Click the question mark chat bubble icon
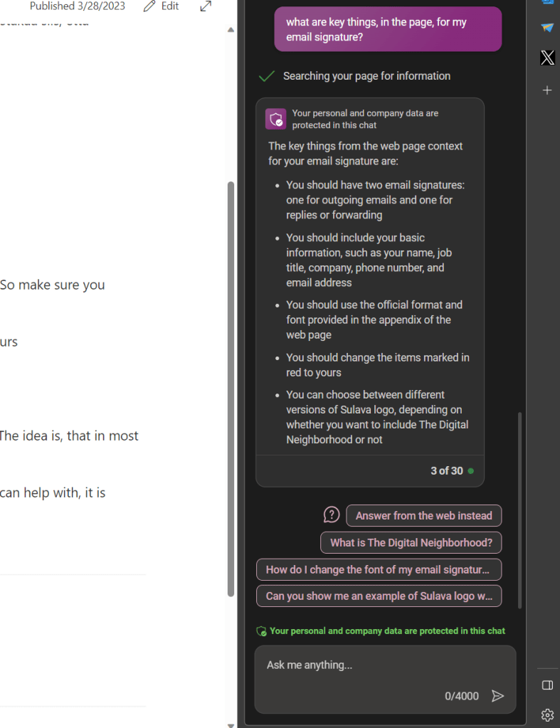The width and height of the screenshot is (560, 728). (x=332, y=515)
